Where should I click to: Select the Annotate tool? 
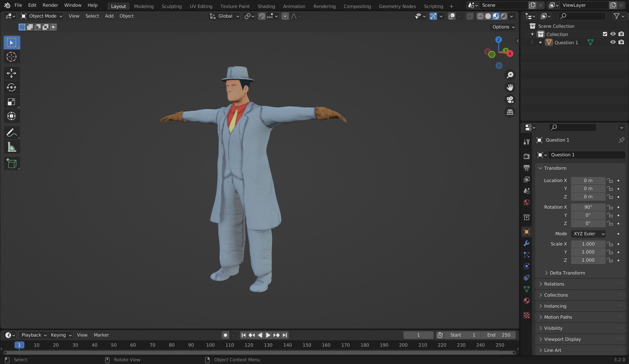click(x=11, y=132)
